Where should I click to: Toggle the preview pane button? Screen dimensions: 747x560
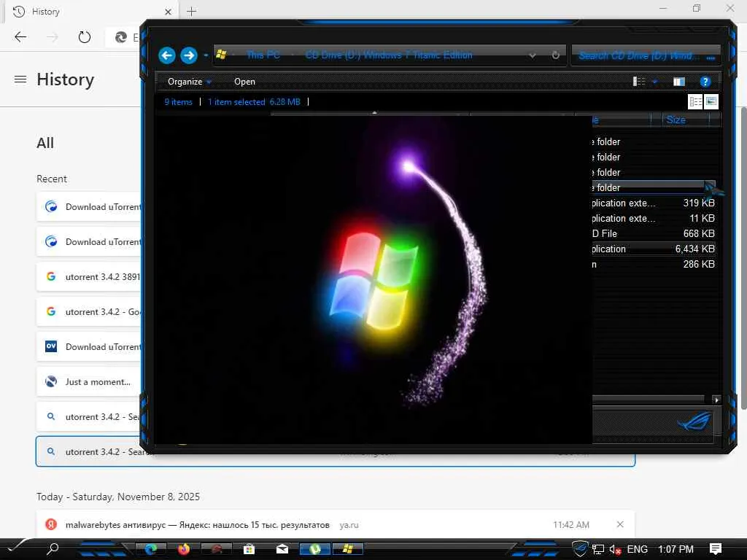pos(679,82)
